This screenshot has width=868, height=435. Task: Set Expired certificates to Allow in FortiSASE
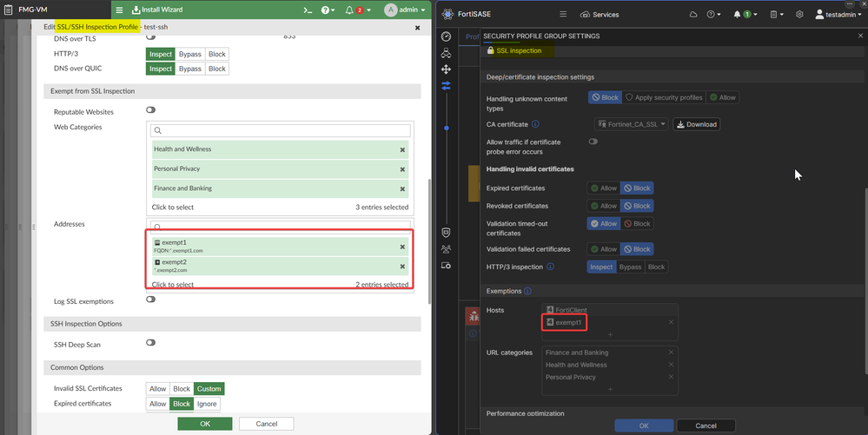[603, 188]
